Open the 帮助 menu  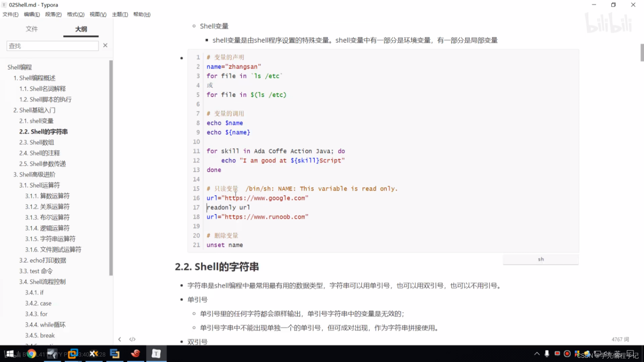tap(142, 14)
